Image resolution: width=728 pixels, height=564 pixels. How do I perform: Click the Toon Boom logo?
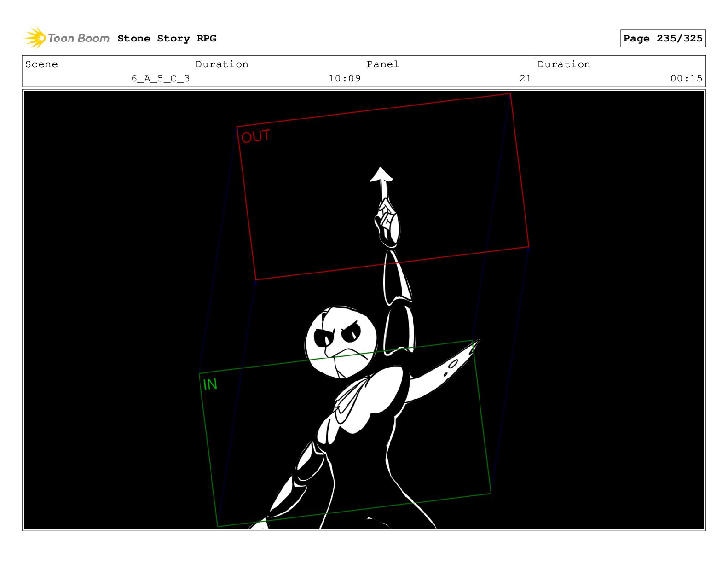[x=67, y=38]
